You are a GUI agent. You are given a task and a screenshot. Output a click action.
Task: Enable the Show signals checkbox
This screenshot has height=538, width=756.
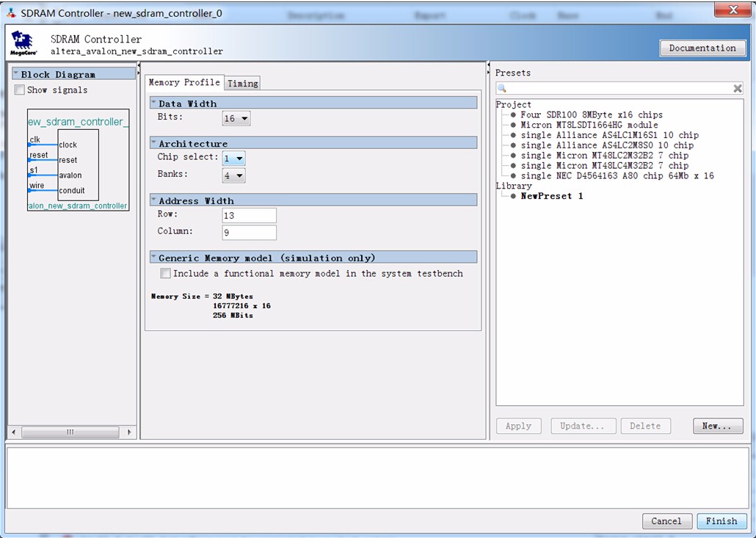(x=20, y=90)
